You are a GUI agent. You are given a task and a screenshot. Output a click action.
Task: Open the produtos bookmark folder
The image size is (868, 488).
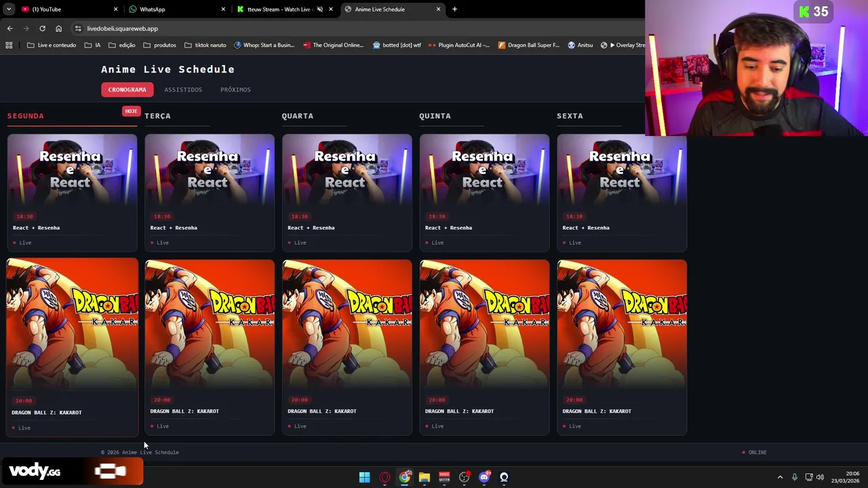pyautogui.click(x=159, y=45)
